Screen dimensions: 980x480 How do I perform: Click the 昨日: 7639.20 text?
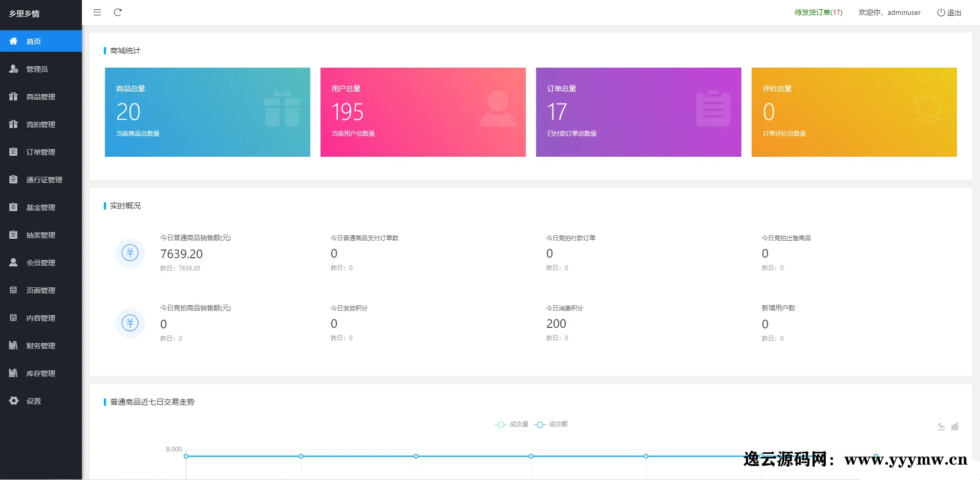point(180,268)
